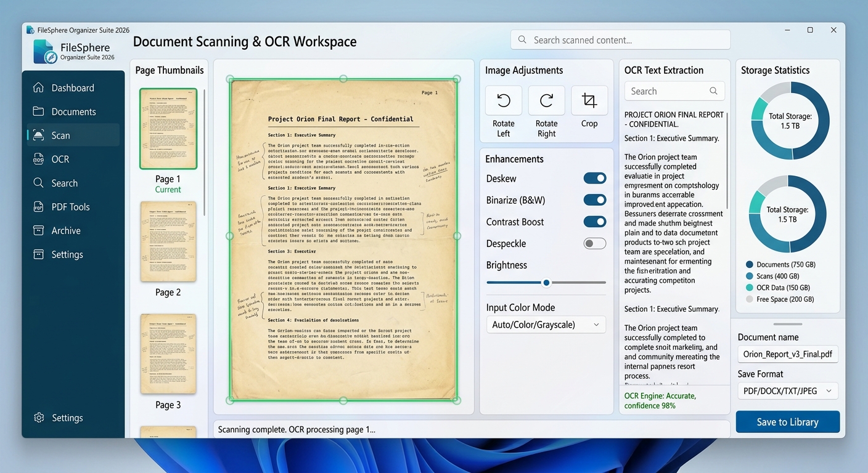Toggle Contrast Boost off
868x473 pixels.
pos(595,222)
